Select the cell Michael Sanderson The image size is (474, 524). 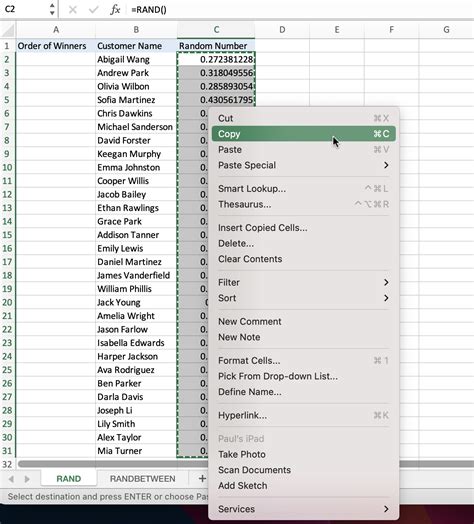tap(136, 127)
